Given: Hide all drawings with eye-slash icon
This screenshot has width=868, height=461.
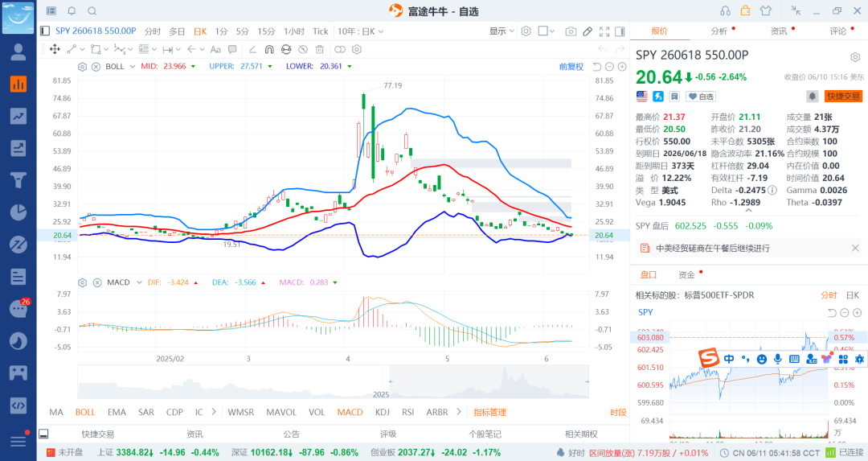Looking at the screenshot, I should 303,49.
